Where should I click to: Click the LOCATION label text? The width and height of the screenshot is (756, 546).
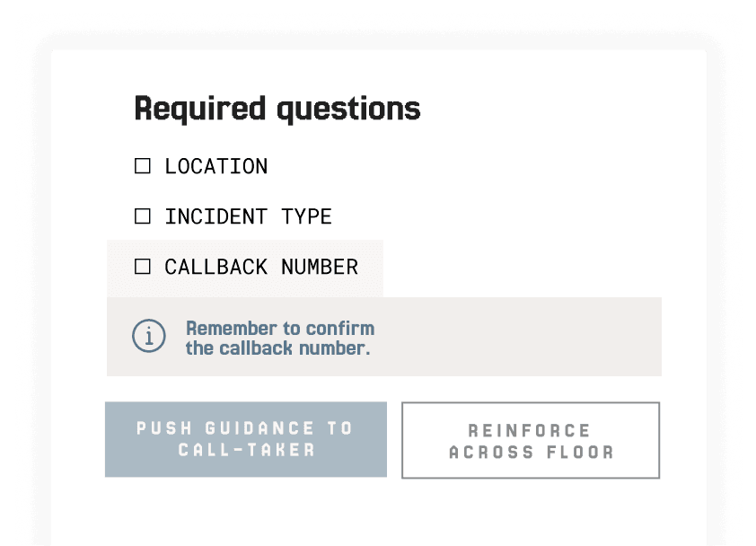click(x=216, y=166)
